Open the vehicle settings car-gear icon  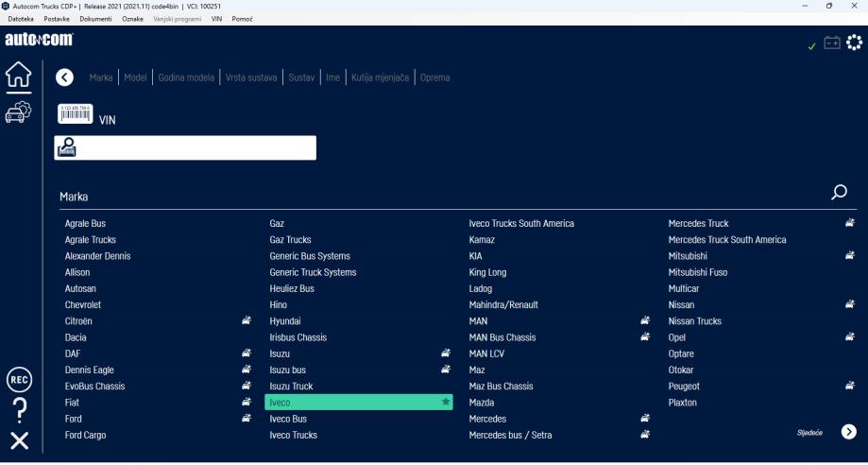pos(18,112)
